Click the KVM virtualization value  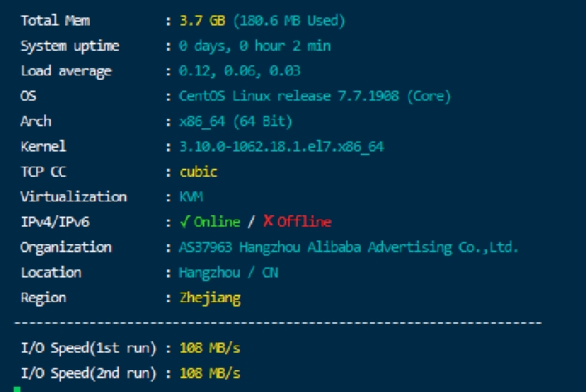click(191, 197)
